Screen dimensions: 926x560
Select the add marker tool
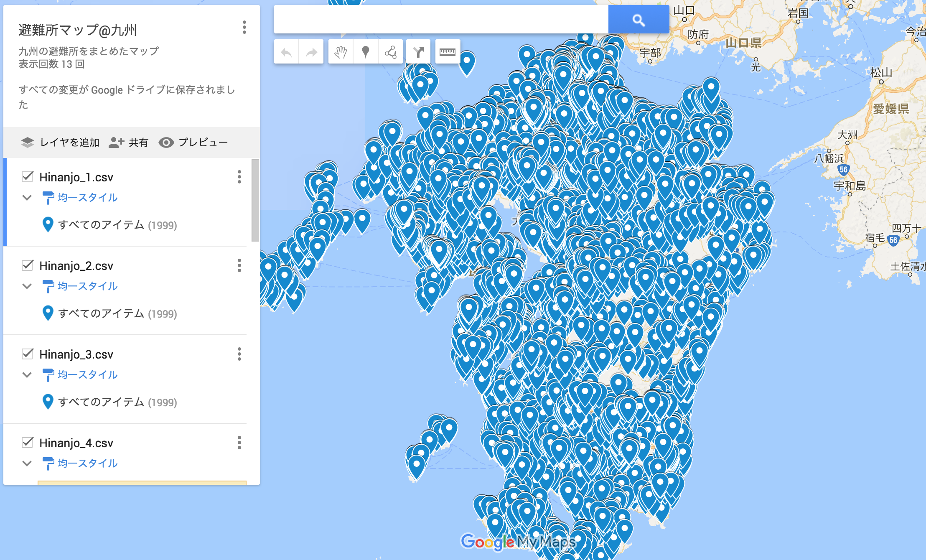[x=366, y=52]
